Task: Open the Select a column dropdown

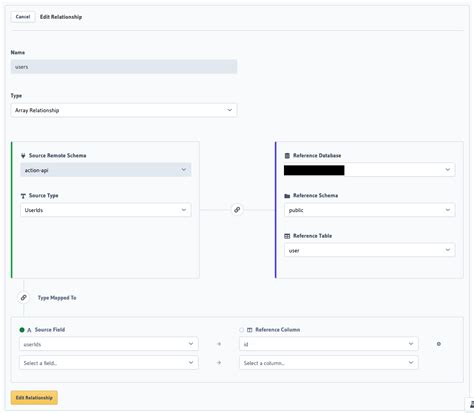Action: pos(328,363)
